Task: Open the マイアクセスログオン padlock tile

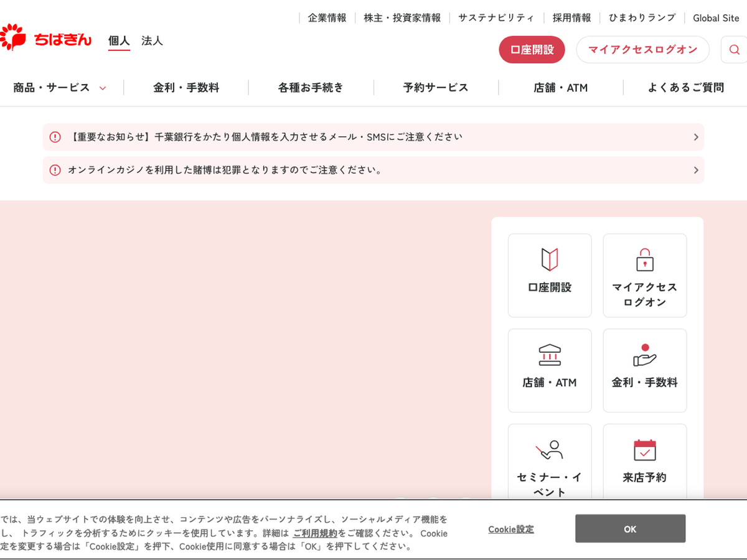Action: (644, 275)
